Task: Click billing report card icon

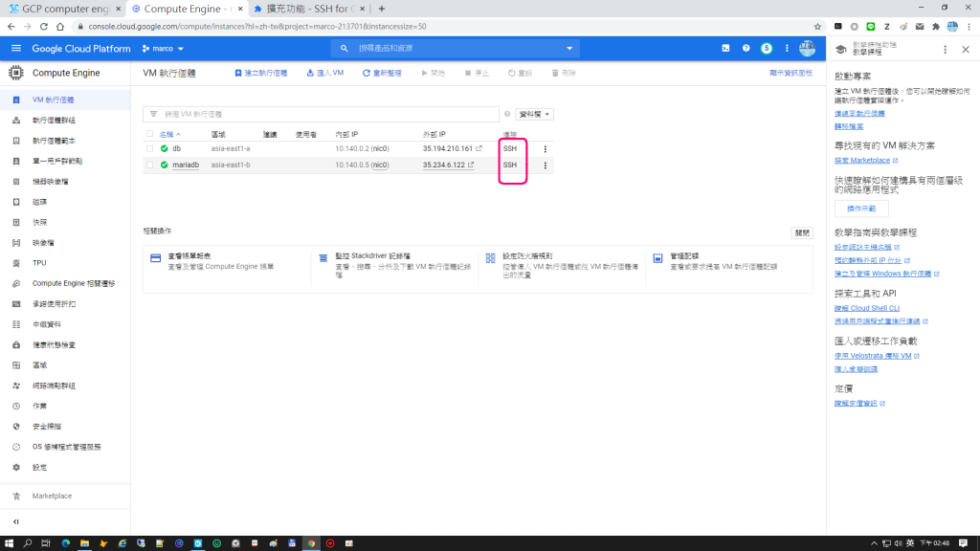Action: (x=156, y=258)
